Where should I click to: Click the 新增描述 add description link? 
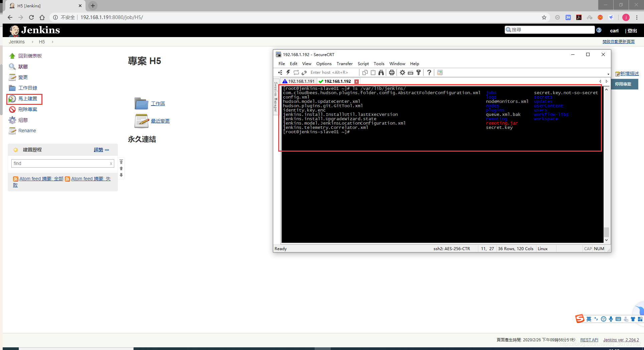[629, 74]
